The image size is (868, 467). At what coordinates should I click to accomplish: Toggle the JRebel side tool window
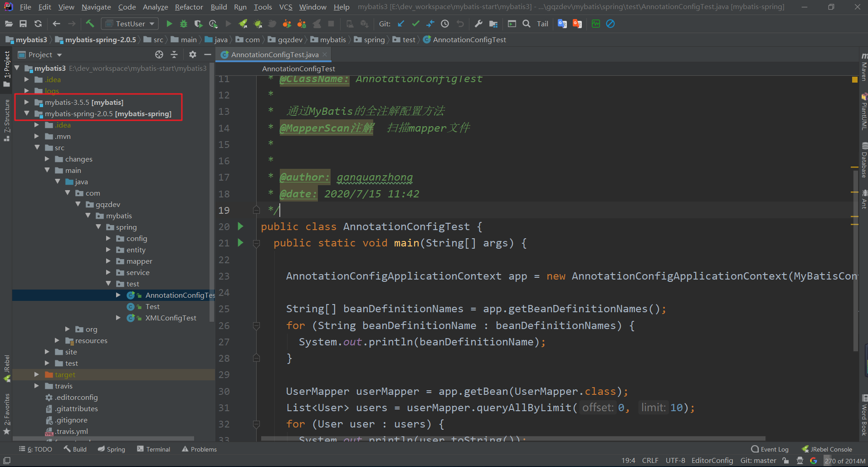7,368
